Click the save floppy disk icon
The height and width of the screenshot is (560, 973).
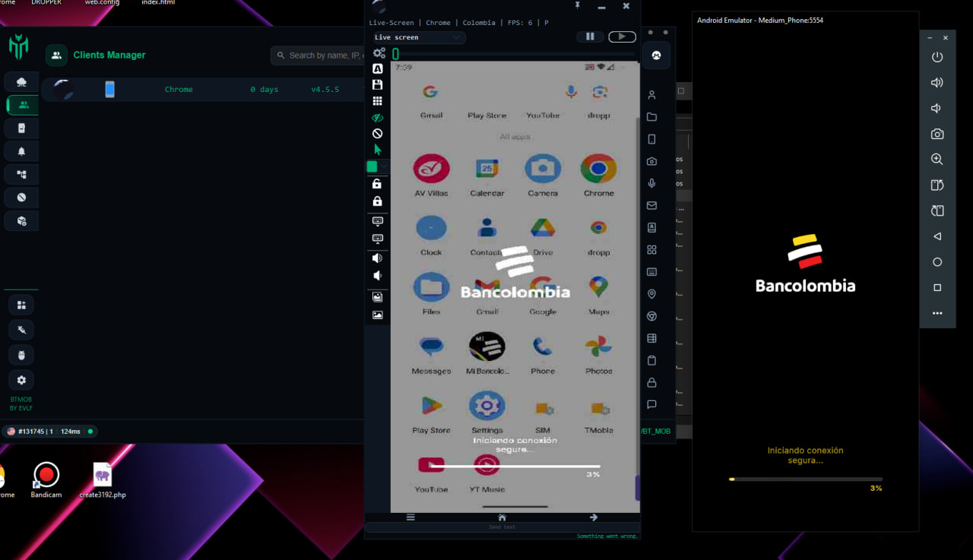click(x=378, y=84)
